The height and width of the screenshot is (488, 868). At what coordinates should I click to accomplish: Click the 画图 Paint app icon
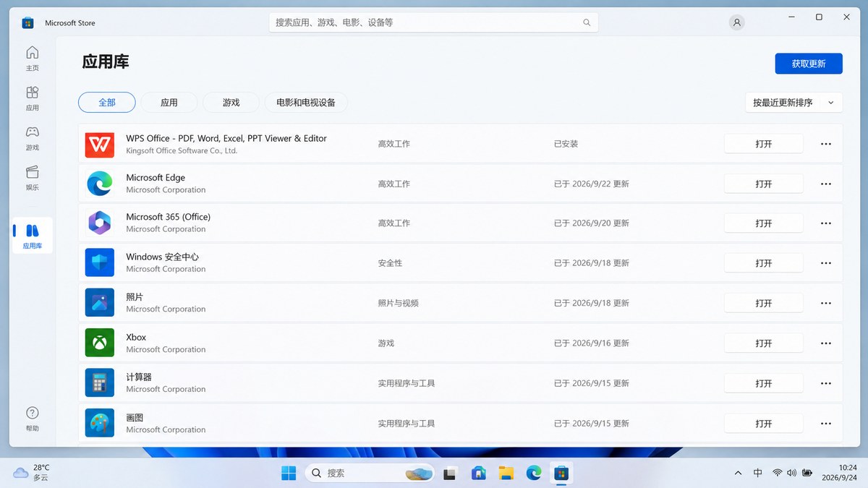[x=99, y=423]
